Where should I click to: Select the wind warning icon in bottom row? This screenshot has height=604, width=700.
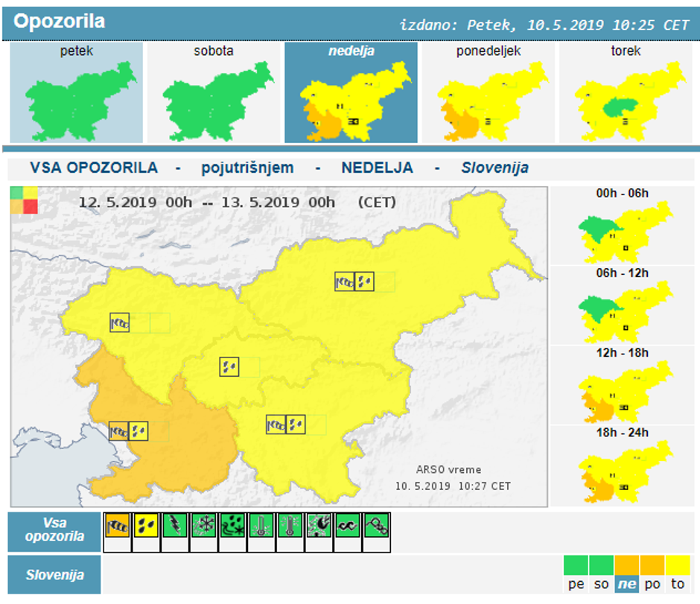[116, 524]
